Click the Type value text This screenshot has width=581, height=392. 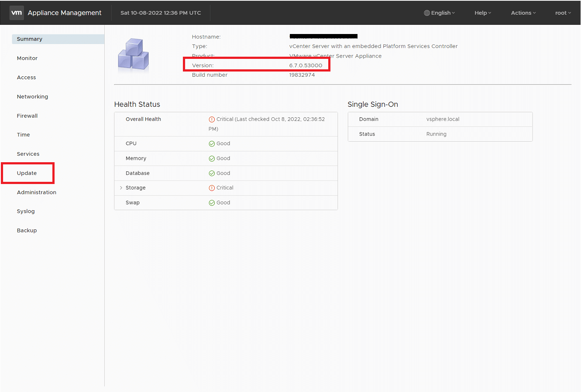point(373,46)
